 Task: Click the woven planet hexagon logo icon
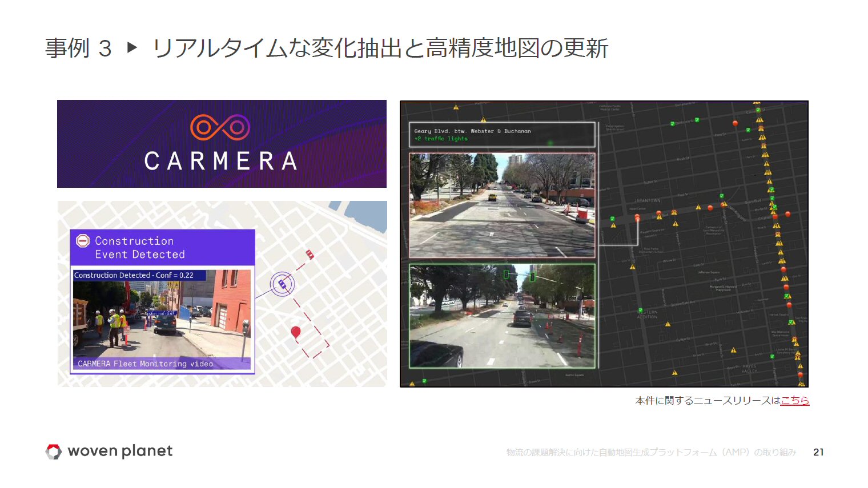[x=54, y=451]
